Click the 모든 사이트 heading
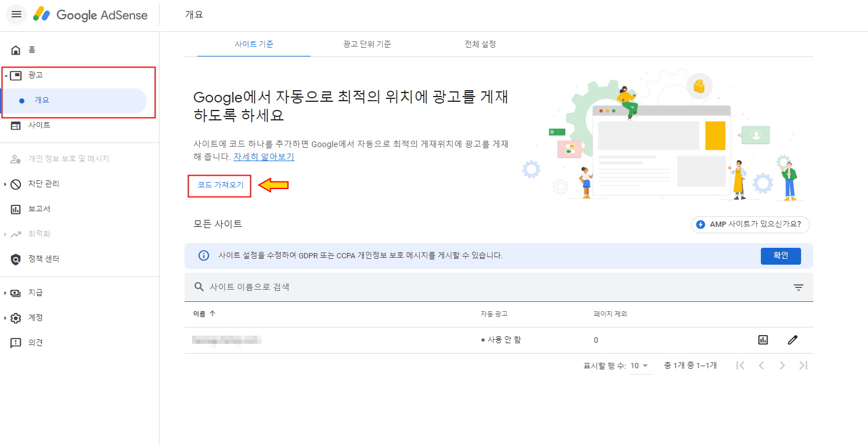Screen dimensions: 868x445 click(x=218, y=224)
